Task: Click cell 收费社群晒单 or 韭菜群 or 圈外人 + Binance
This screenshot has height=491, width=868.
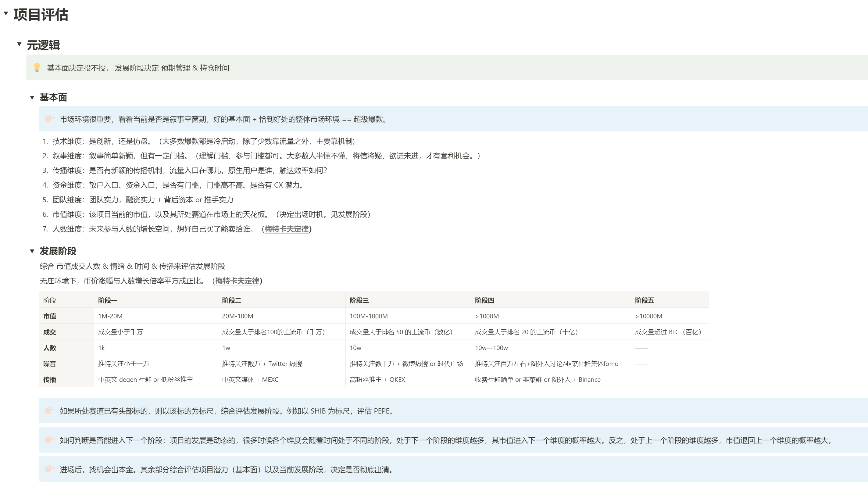Action: coord(550,379)
